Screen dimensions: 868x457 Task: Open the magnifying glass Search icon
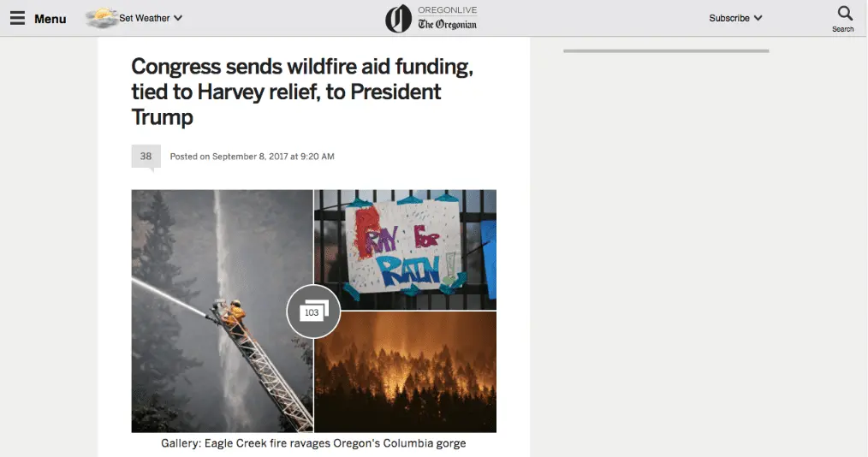(x=845, y=14)
